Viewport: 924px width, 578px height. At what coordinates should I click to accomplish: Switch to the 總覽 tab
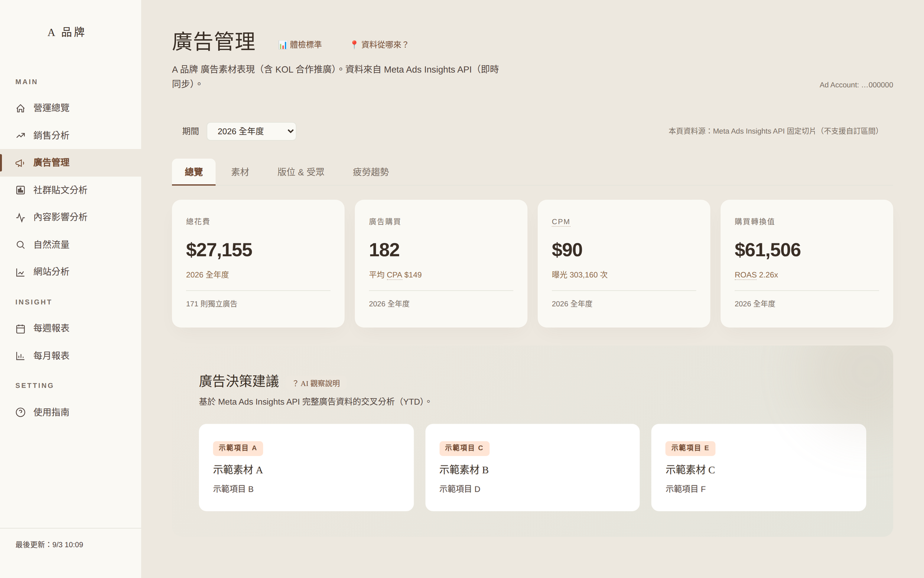coord(194,172)
